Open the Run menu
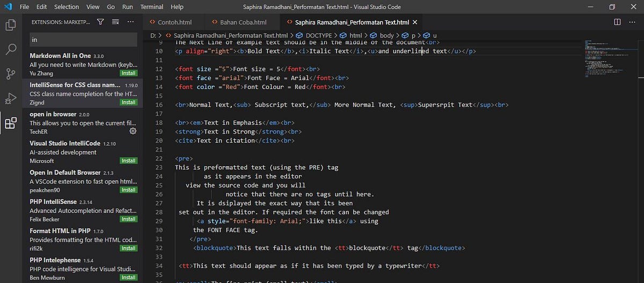The height and width of the screenshot is (283, 644). (x=128, y=7)
